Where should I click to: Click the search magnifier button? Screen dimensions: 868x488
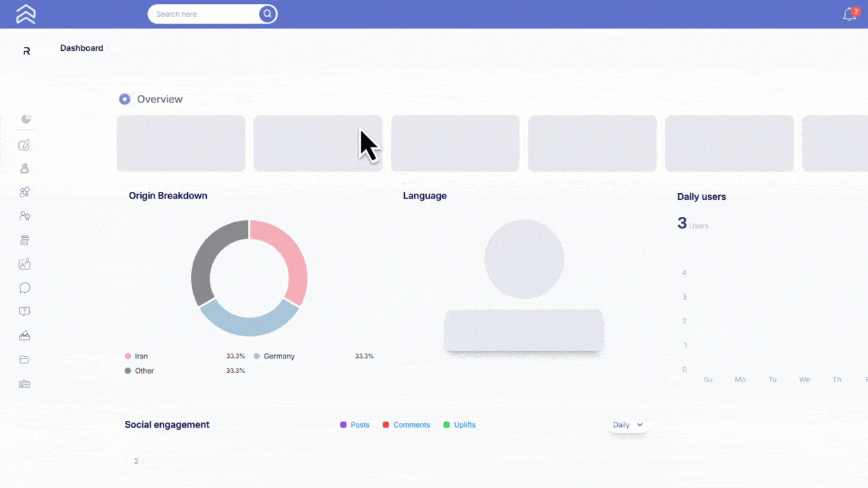(268, 14)
